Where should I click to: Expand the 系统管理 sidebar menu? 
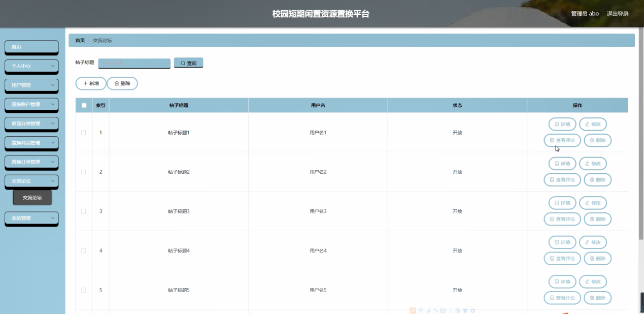click(x=31, y=218)
